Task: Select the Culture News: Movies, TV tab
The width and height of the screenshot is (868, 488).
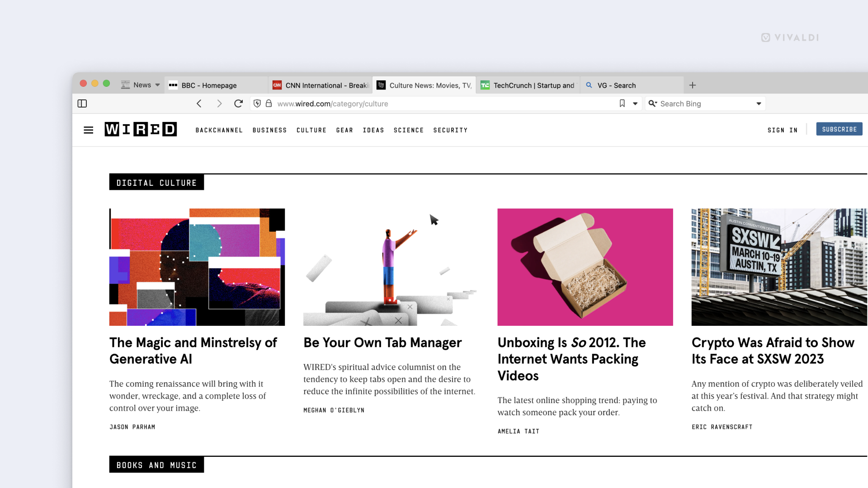Action: pos(424,85)
